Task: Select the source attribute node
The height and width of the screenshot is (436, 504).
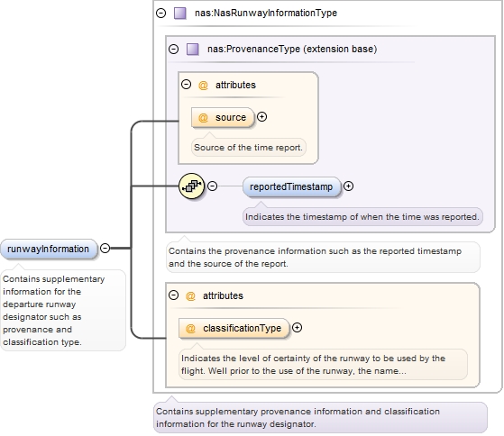Action: tap(223, 117)
